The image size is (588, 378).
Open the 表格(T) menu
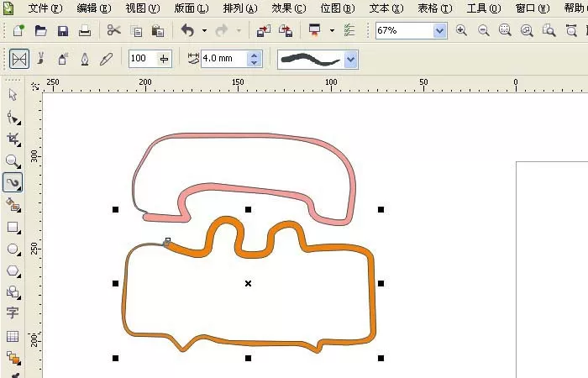[435, 8]
